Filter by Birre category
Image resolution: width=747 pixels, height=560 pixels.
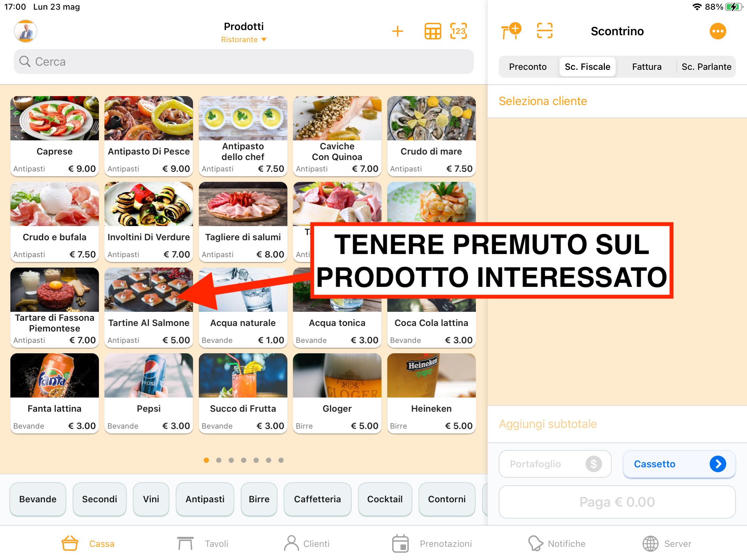(x=259, y=499)
